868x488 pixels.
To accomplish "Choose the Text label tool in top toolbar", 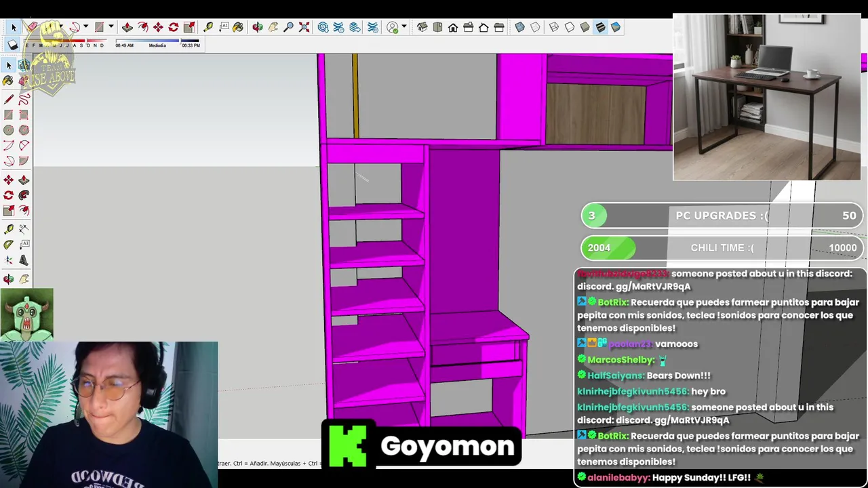I will [224, 27].
